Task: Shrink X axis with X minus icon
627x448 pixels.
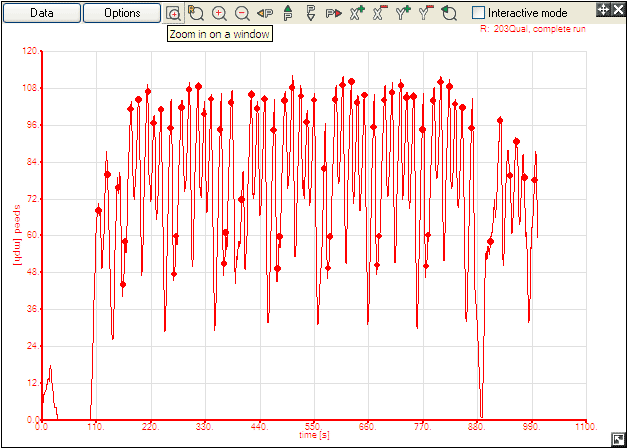Action: [380, 13]
